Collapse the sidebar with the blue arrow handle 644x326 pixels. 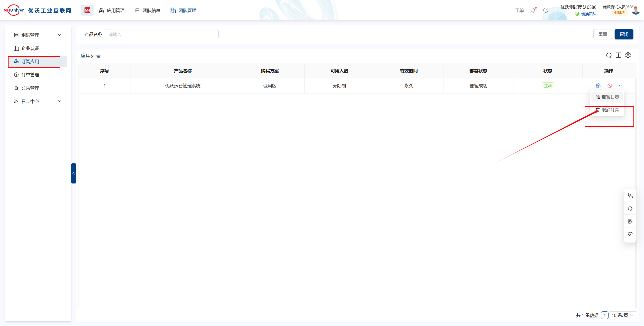[x=73, y=173]
